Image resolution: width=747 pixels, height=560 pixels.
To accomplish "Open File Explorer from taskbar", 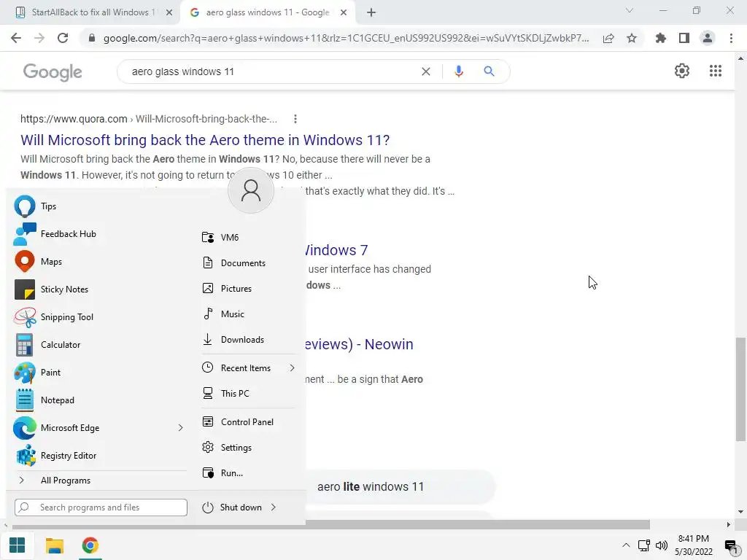I will (54, 545).
